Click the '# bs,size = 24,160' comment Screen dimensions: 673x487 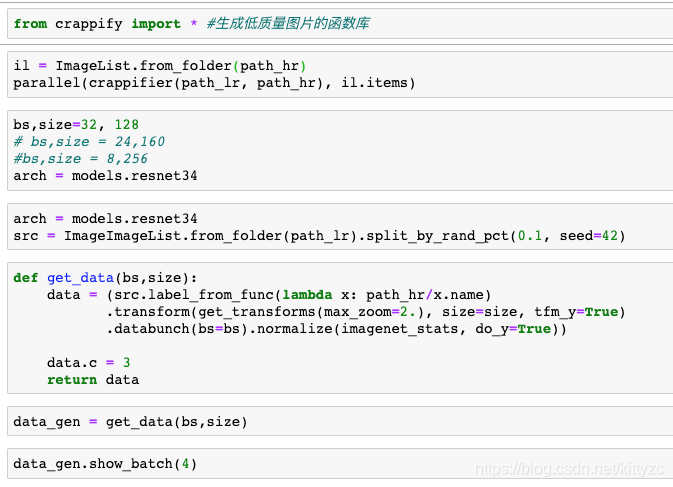pos(89,142)
